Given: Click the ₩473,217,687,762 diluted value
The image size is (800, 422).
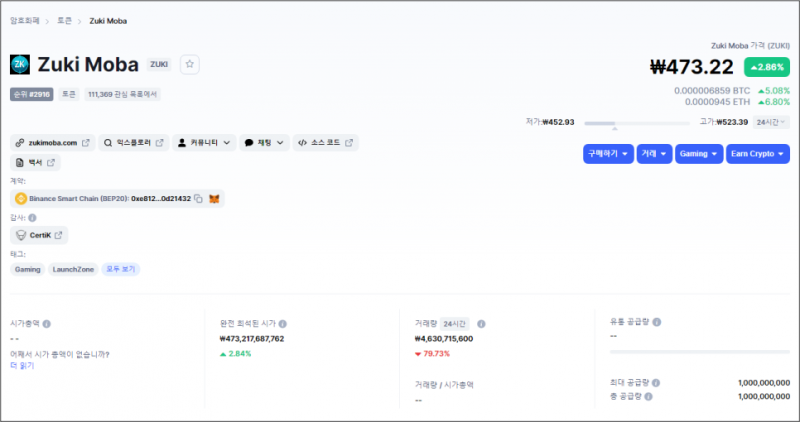Looking at the screenshot, I should click(252, 339).
